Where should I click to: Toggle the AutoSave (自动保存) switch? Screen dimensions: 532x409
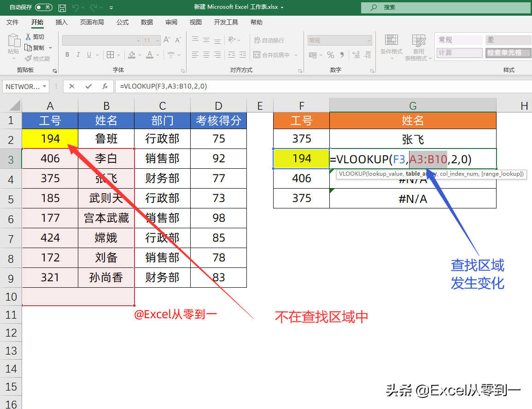pyautogui.click(x=43, y=7)
